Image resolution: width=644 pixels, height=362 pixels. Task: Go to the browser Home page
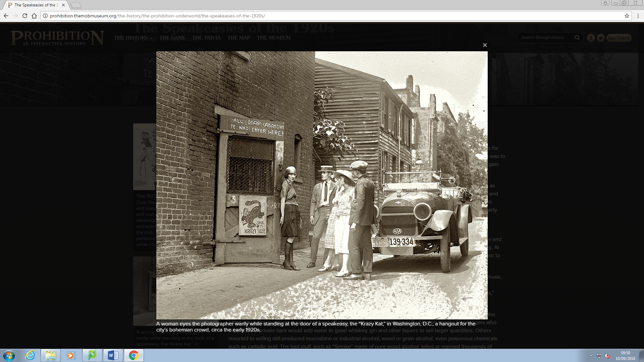click(34, 16)
